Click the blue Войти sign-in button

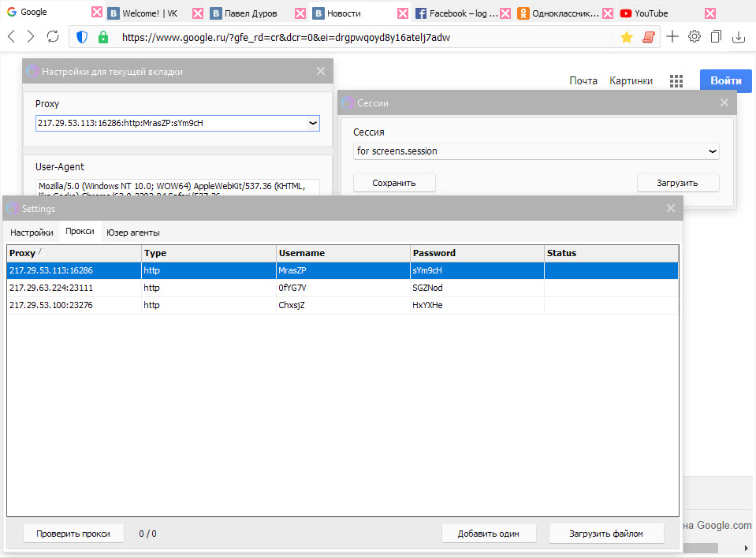725,80
